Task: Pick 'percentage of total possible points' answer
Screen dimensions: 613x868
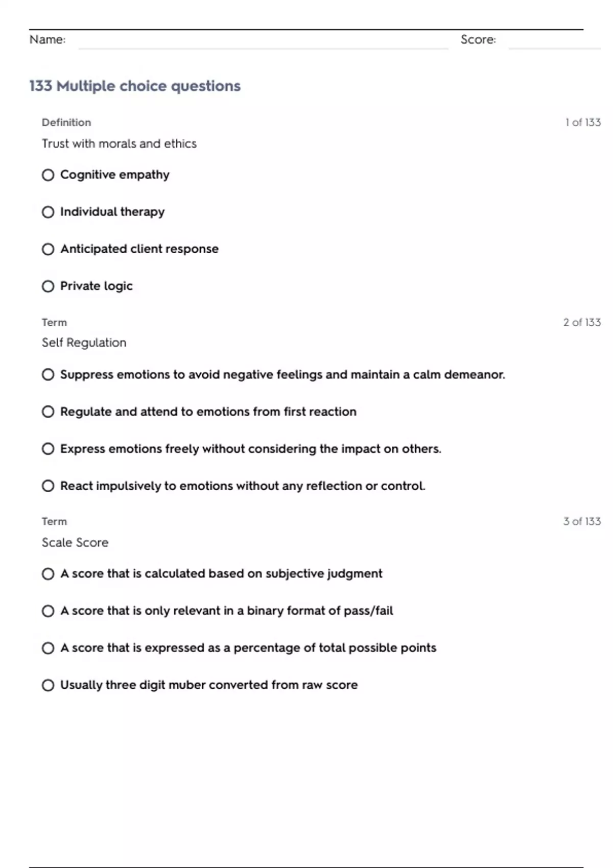Action: click(x=48, y=648)
